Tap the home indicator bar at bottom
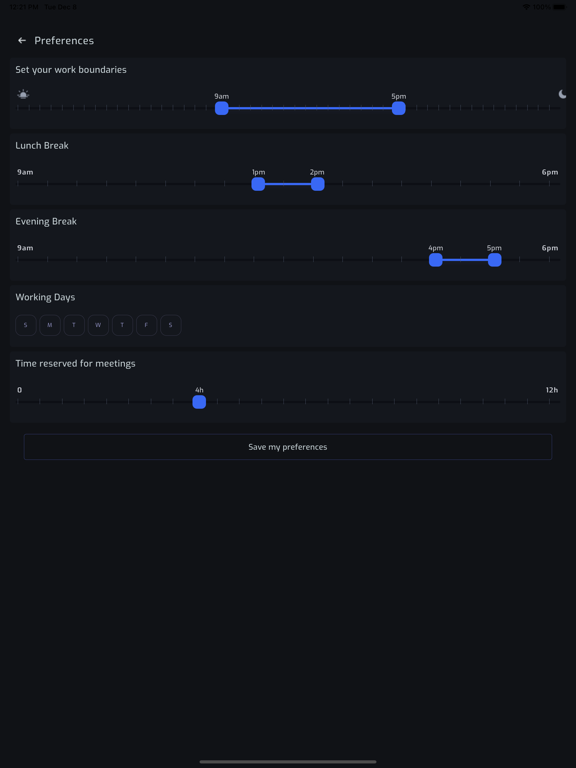 [x=288, y=762]
